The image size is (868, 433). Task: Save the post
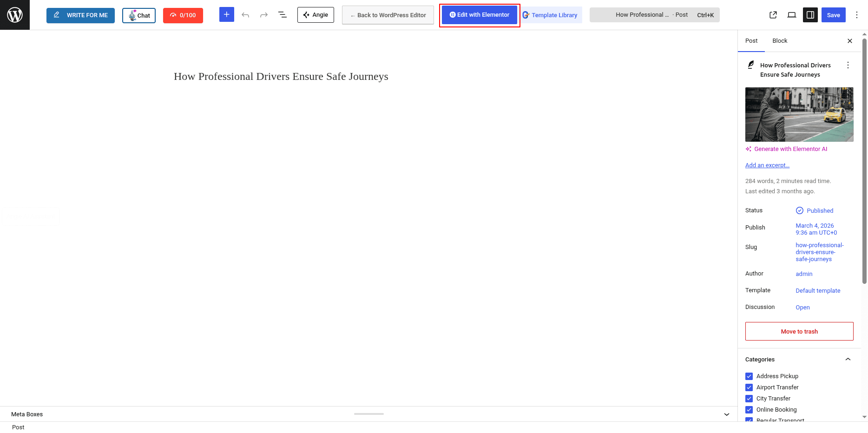[x=834, y=15]
